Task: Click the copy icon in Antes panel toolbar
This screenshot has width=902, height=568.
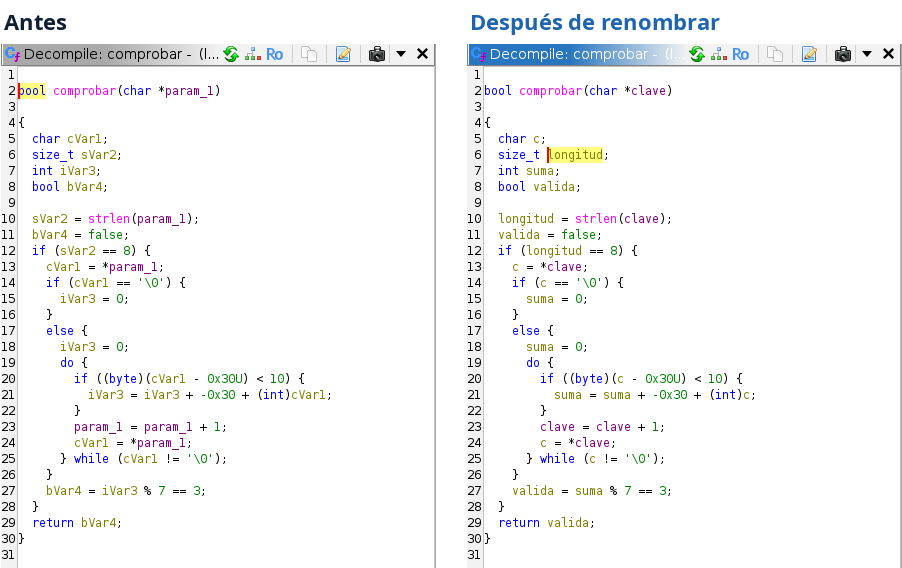Action: [309, 54]
